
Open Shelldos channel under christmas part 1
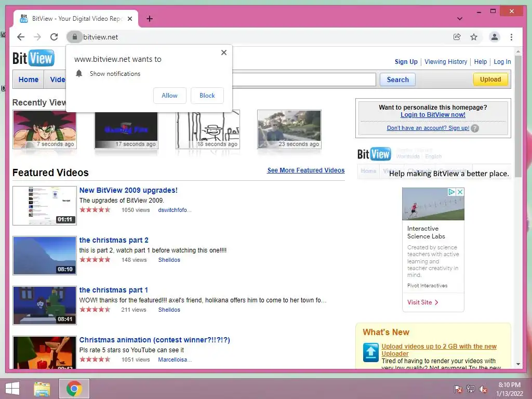click(x=169, y=310)
